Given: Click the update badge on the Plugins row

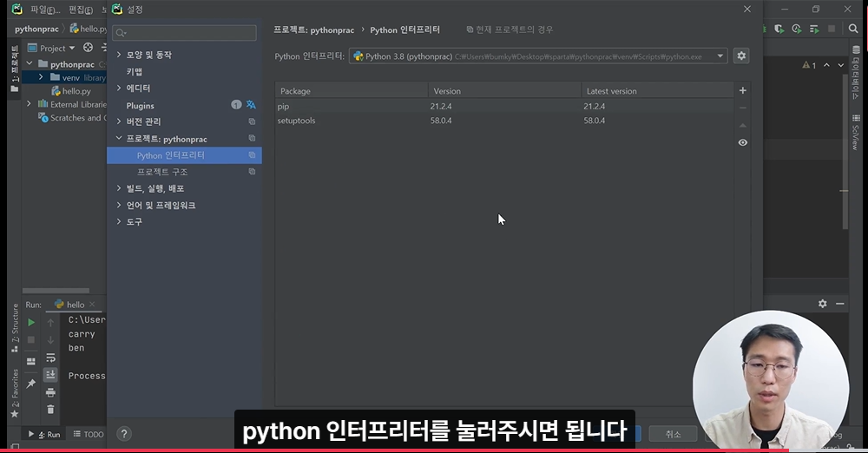Looking at the screenshot, I should 236,105.
